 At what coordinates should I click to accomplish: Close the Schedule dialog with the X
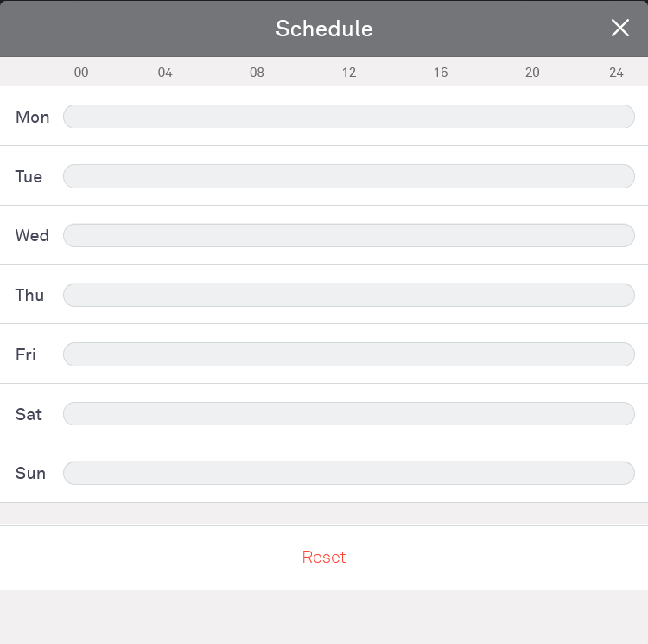coord(619,29)
